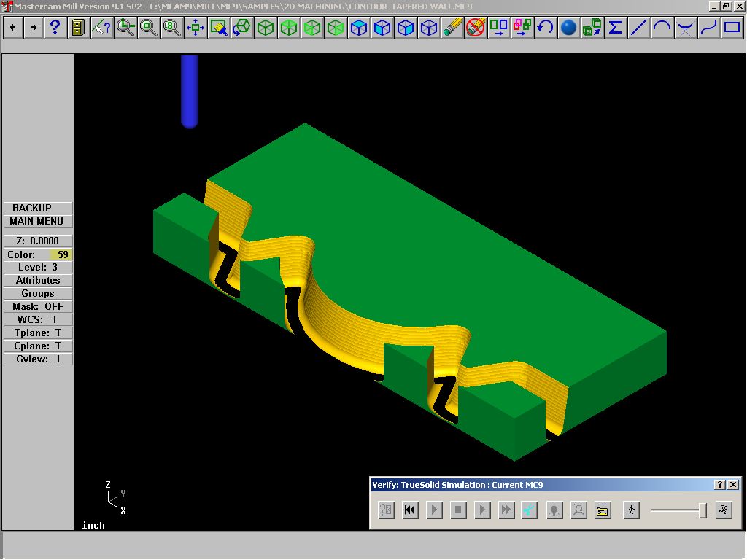Select the Create spline tool
This screenshot has height=560, width=747.
(709, 28)
